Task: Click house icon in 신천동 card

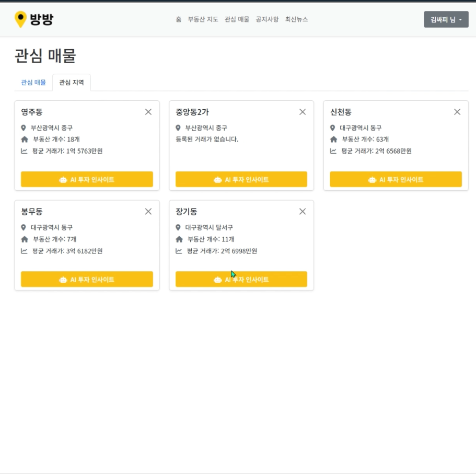Action: pos(334,140)
